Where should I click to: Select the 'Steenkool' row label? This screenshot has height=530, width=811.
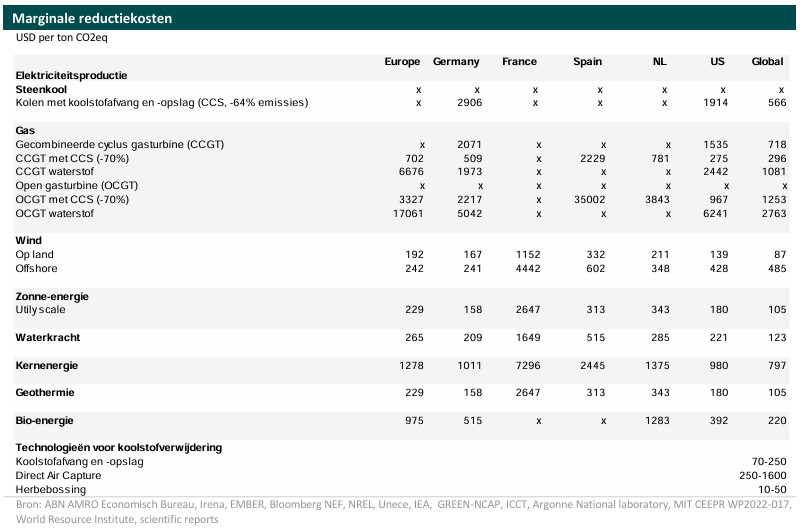coord(41,89)
